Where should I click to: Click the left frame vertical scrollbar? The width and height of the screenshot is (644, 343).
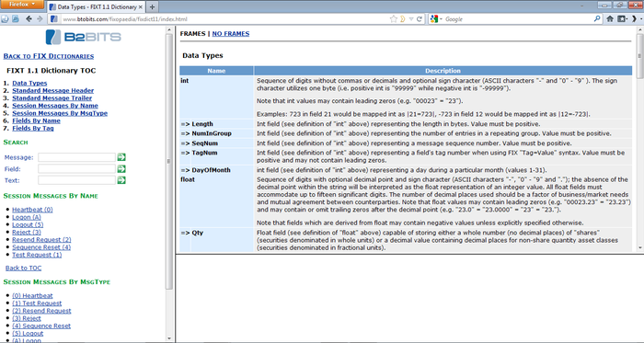169,161
